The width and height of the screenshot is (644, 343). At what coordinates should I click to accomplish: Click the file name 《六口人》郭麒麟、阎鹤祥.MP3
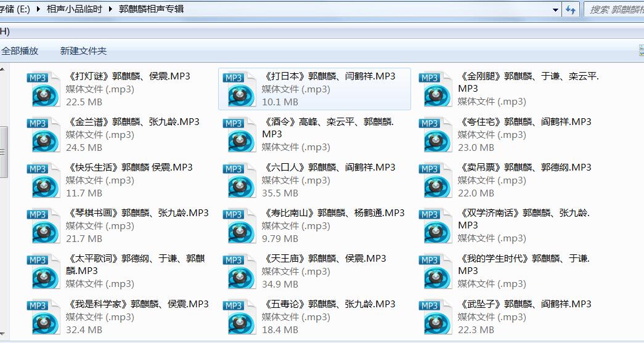click(328, 167)
